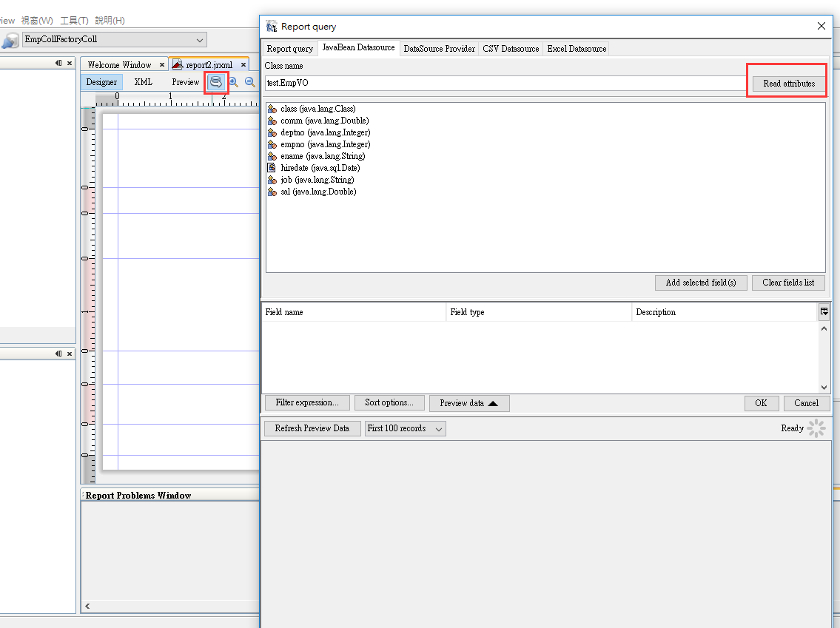Click the Class name text field
Viewport: 840px width, 628px height.
pyautogui.click(x=503, y=83)
